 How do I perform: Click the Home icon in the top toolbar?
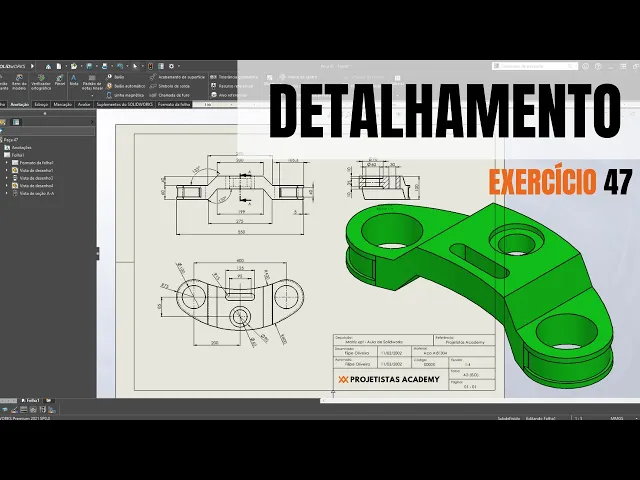(x=48, y=66)
